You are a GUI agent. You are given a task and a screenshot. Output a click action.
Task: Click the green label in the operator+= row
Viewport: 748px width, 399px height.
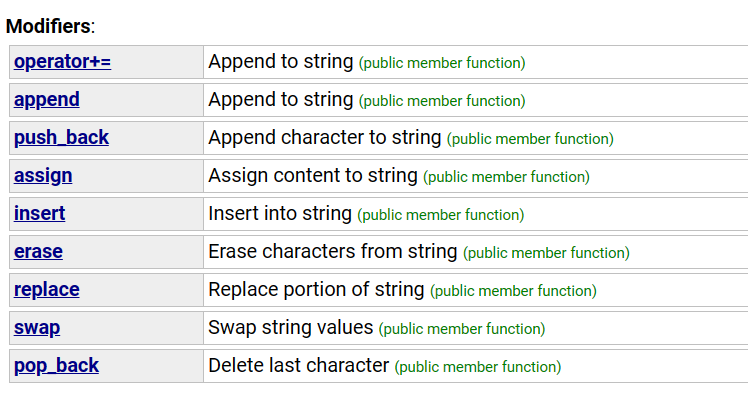pyautogui.click(x=442, y=63)
